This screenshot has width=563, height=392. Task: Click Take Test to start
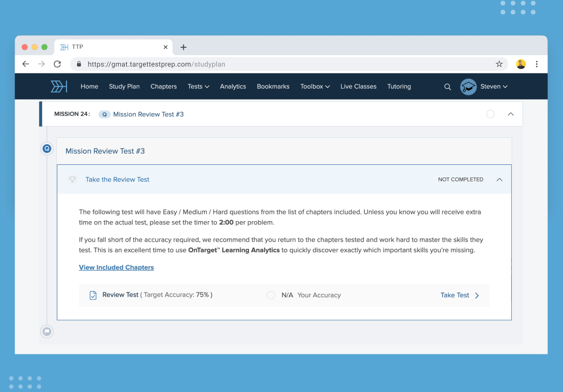[x=459, y=296]
